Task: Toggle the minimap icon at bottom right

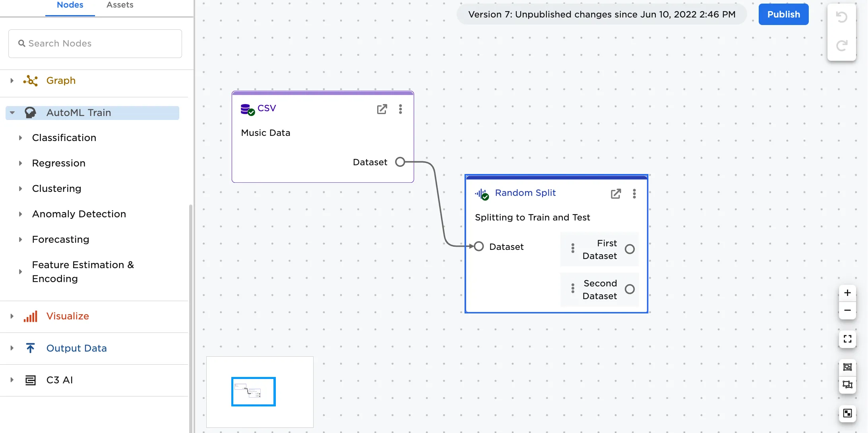Action: click(x=847, y=413)
